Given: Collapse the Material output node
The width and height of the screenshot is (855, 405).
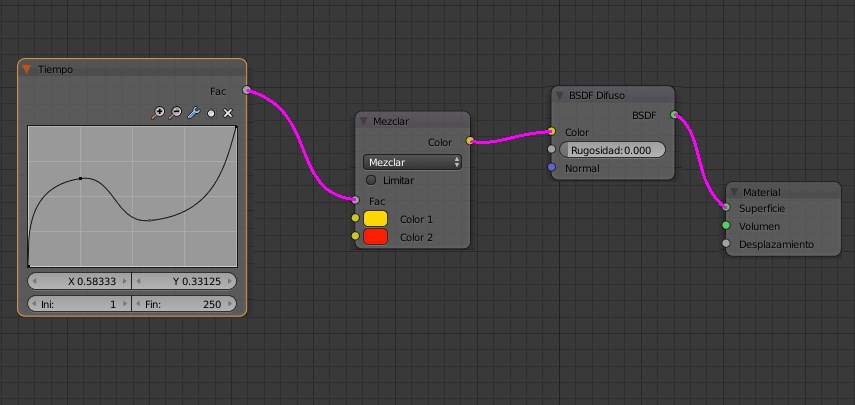Looking at the screenshot, I should pos(734,192).
